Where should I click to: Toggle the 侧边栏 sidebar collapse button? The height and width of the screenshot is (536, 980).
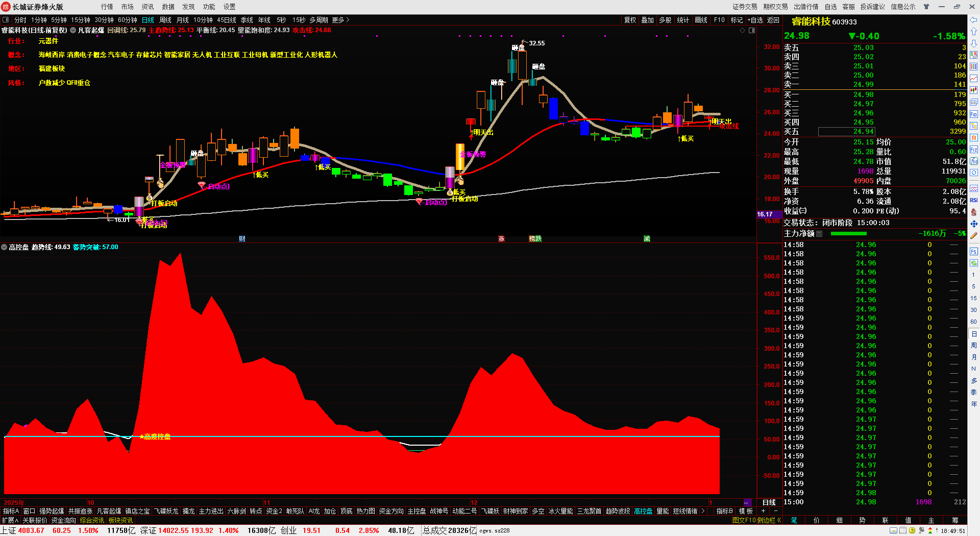770,520
